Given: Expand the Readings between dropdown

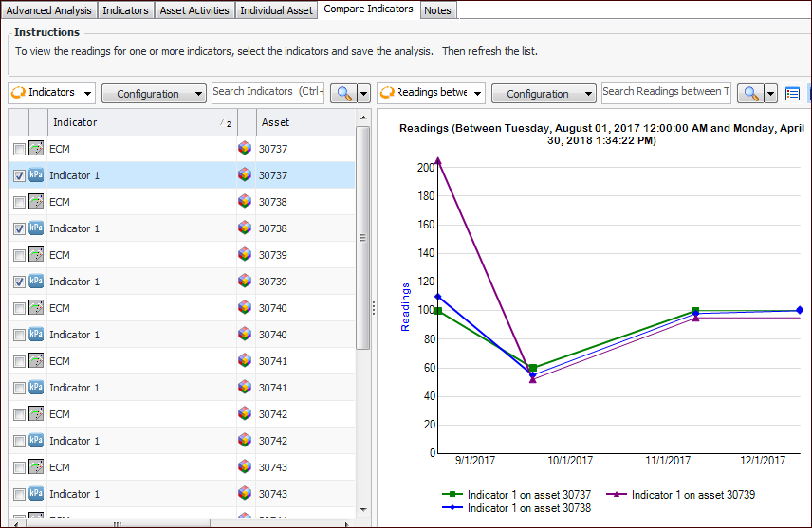Looking at the screenshot, I should pos(432,93).
